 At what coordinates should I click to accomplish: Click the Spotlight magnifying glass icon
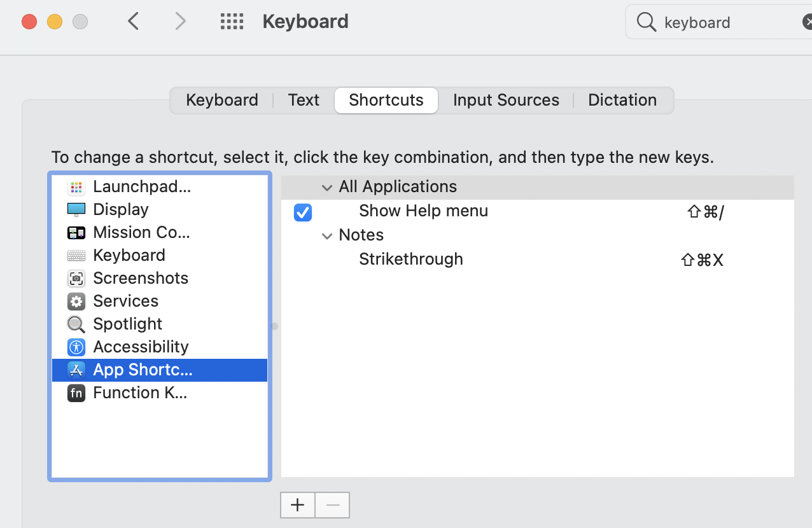76,324
